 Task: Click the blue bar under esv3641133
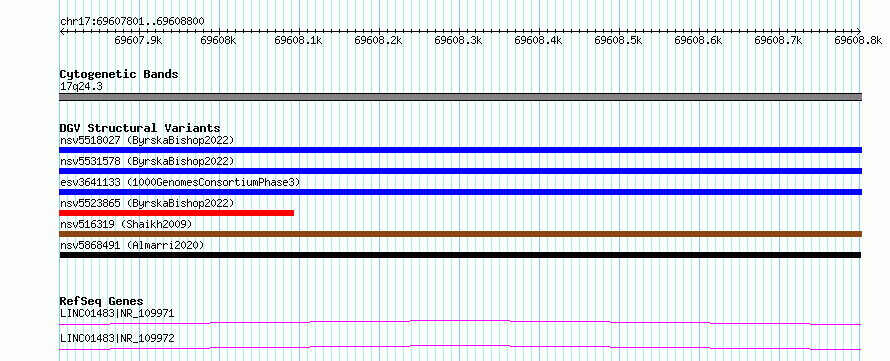click(460, 192)
